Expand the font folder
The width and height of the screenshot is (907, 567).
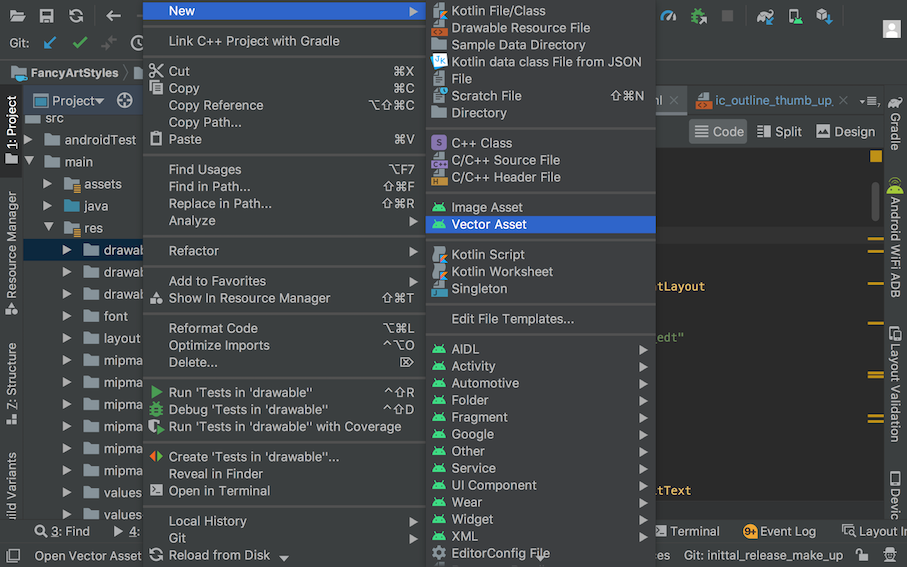click(x=67, y=316)
